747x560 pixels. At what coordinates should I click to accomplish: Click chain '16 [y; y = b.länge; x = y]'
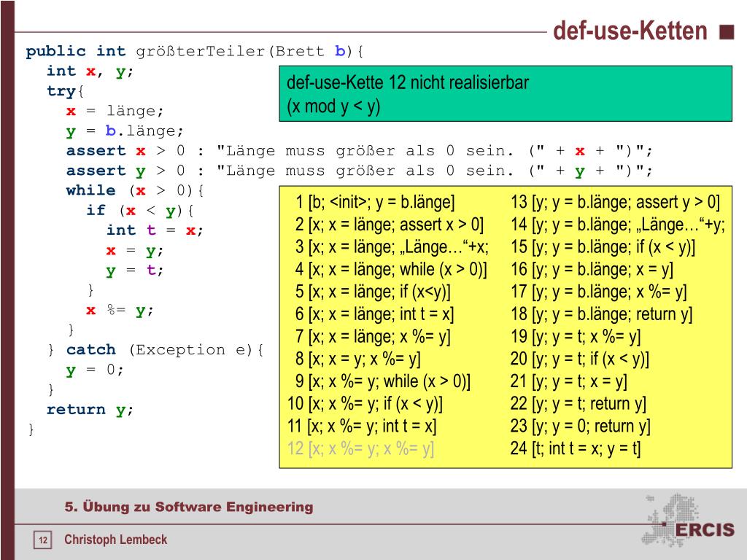point(592,270)
